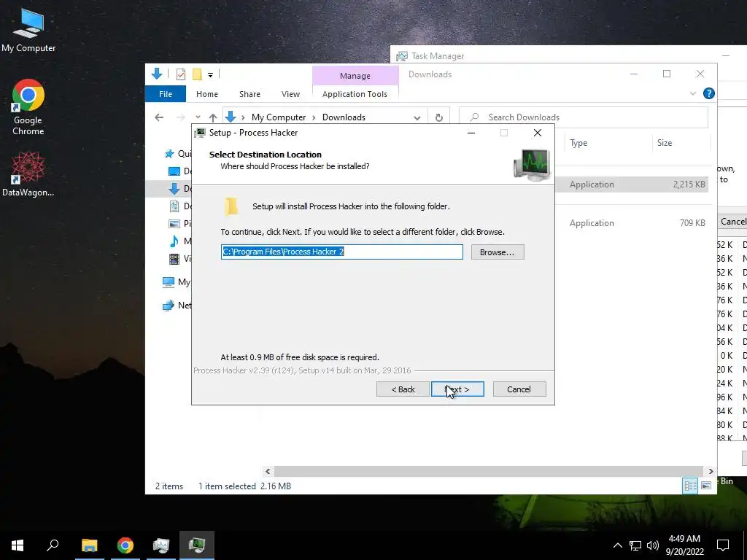Click horizontal scrollbar right arrow
Image resolution: width=747 pixels, height=560 pixels.
point(711,472)
